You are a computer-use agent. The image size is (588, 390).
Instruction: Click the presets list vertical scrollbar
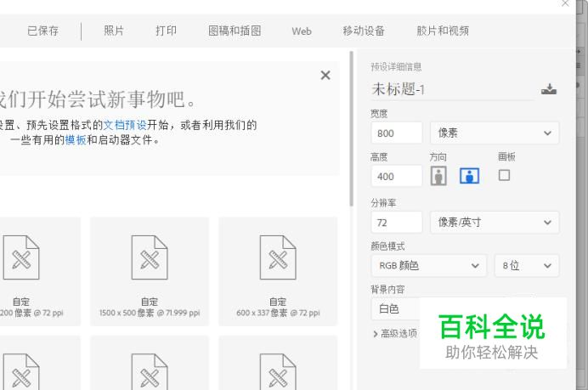[352, 128]
